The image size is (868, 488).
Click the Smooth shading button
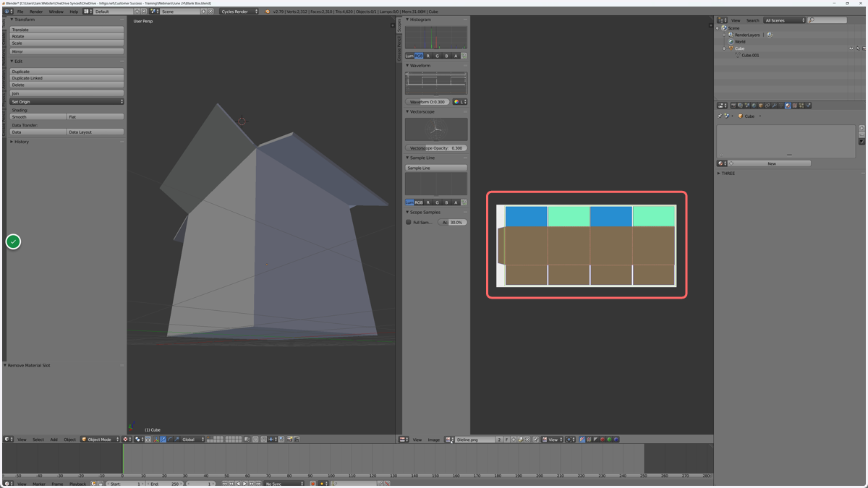point(38,116)
